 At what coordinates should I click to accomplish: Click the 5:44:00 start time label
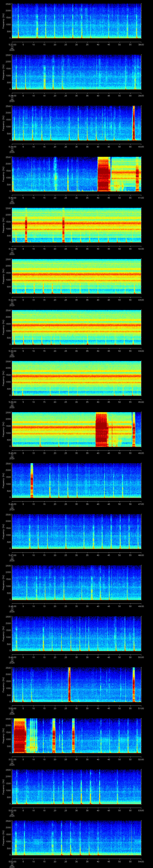point(12,402)
